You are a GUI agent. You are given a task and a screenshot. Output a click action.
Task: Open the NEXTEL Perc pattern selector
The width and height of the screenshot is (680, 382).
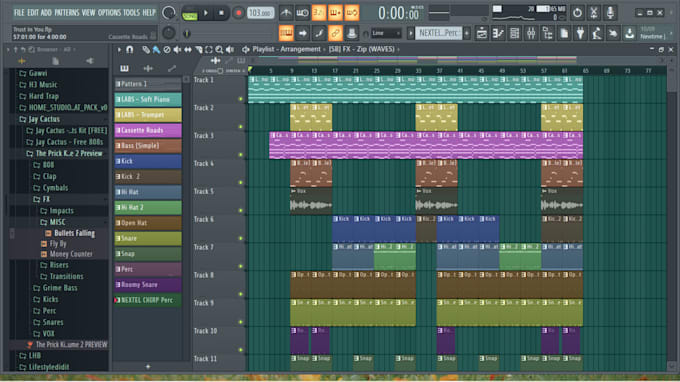(438, 33)
